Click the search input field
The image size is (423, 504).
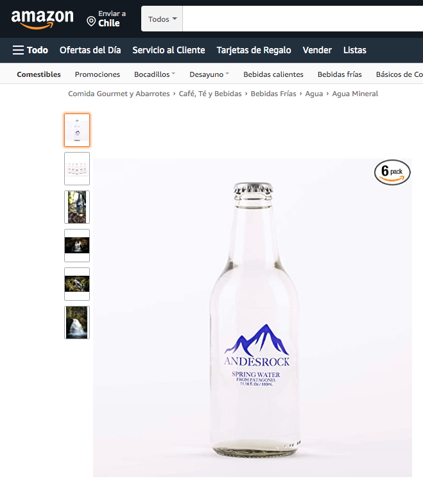point(302,19)
